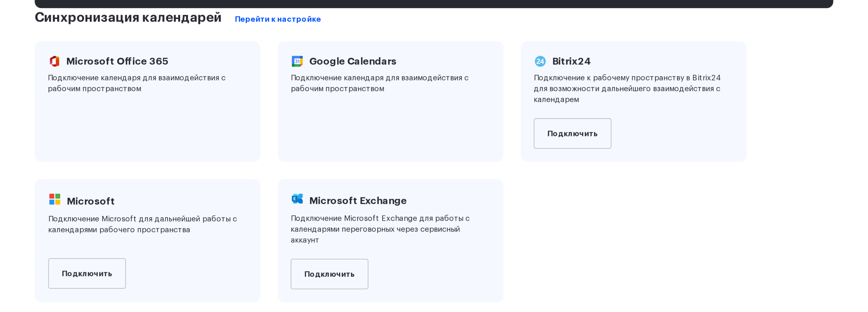The image size is (868, 312).
Task: Click the Microsoft four-square logo icon
Action: pyautogui.click(x=55, y=199)
